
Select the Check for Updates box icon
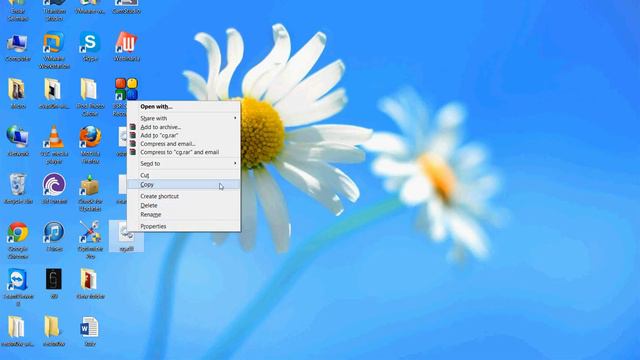tap(90, 185)
